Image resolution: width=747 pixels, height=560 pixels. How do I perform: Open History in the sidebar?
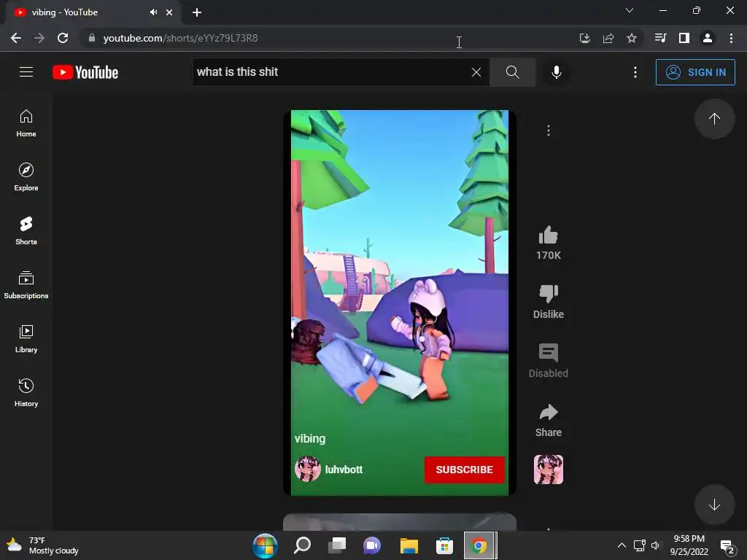pyautogui.click(x=26, y=393)
